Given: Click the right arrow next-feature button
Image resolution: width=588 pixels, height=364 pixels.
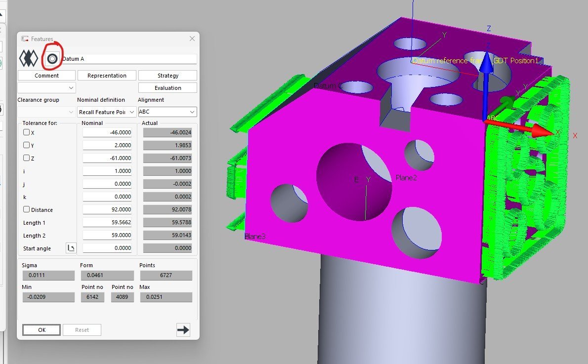Looking at the screenshot, I should coord(183,330).
